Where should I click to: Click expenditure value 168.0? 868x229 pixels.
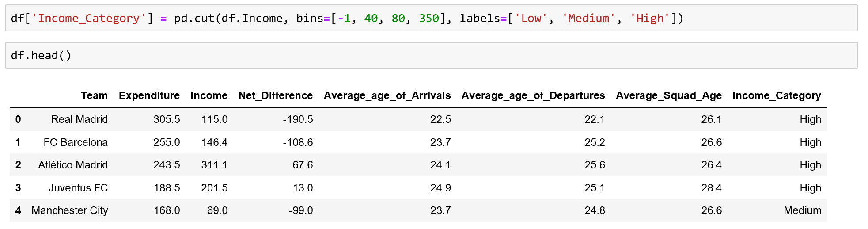(167, 210)
